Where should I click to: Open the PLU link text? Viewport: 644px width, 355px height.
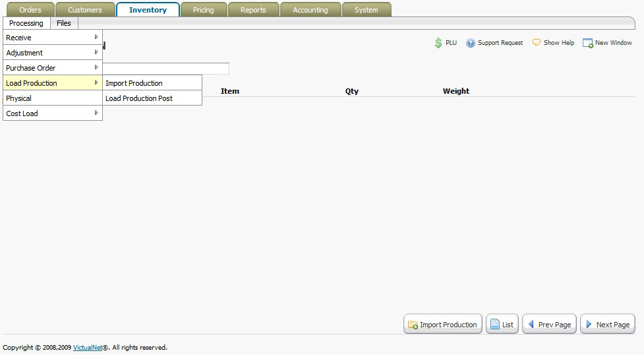[x=451, y=43]
